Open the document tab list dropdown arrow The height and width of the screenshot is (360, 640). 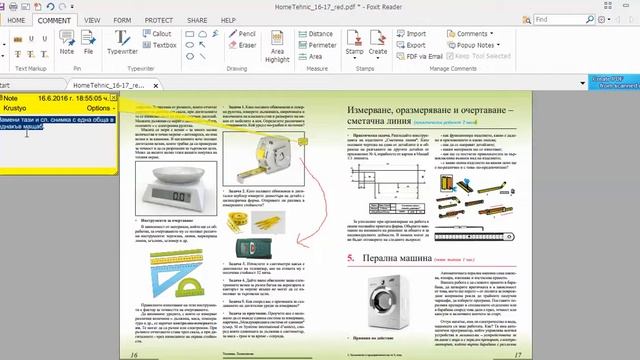[582, 83]
